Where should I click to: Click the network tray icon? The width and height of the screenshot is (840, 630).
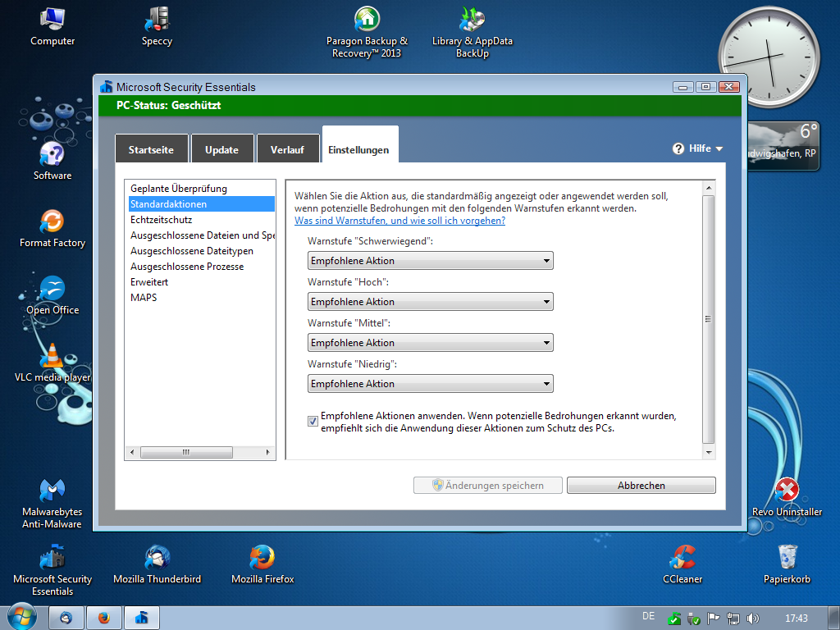point(733,619)
